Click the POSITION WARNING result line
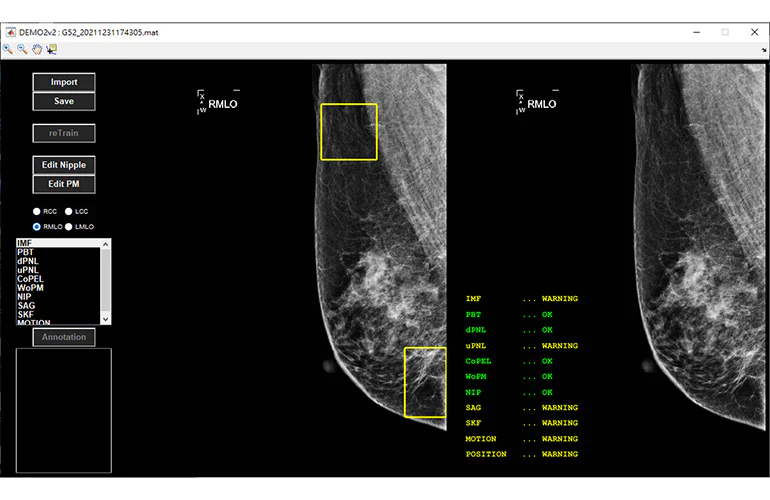Screen dimensions: 770x500 (522, 454)
